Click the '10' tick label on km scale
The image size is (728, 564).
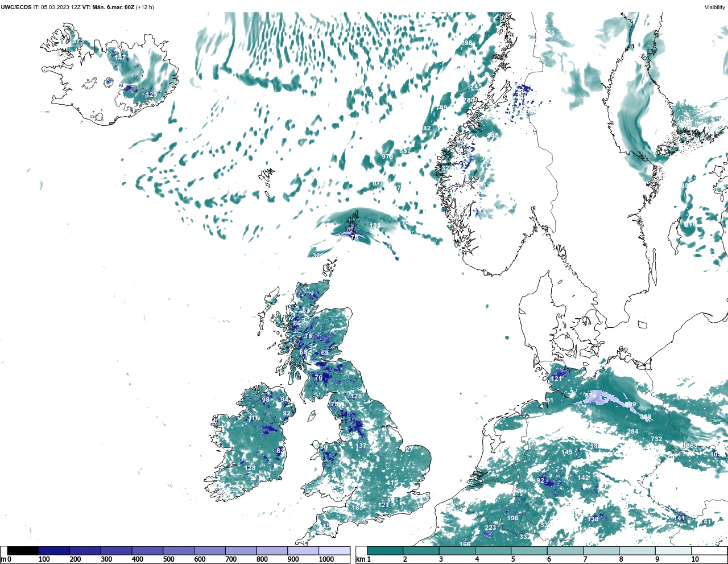pos(695,559)
